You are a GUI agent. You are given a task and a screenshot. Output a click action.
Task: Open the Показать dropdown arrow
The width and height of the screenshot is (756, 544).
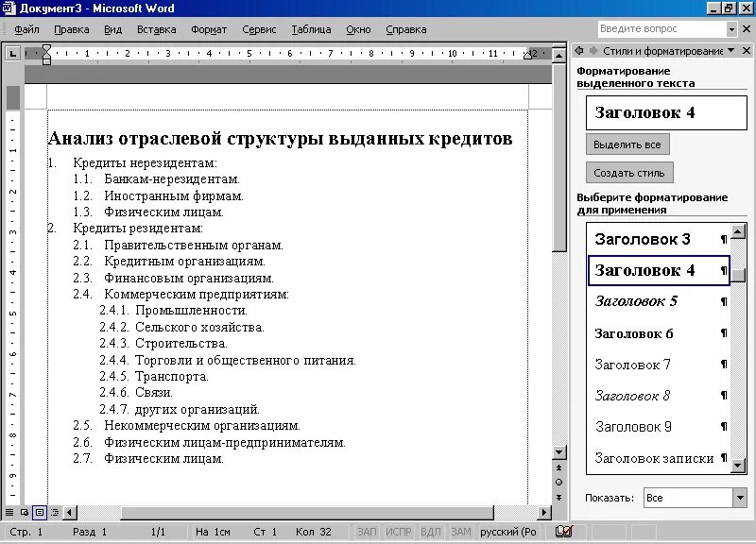[740, 498]
